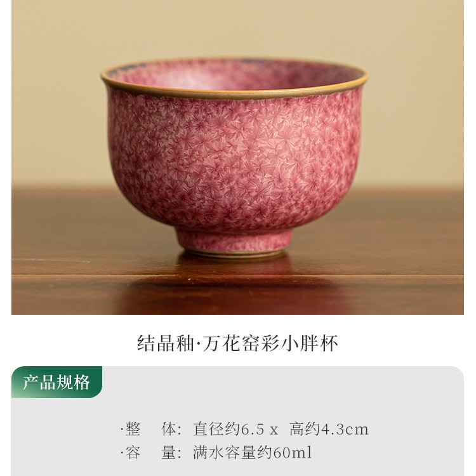Viewport: 476px width, 476px height.
Task: Click the text 满水容量约60ml
Action: (253, 453)
